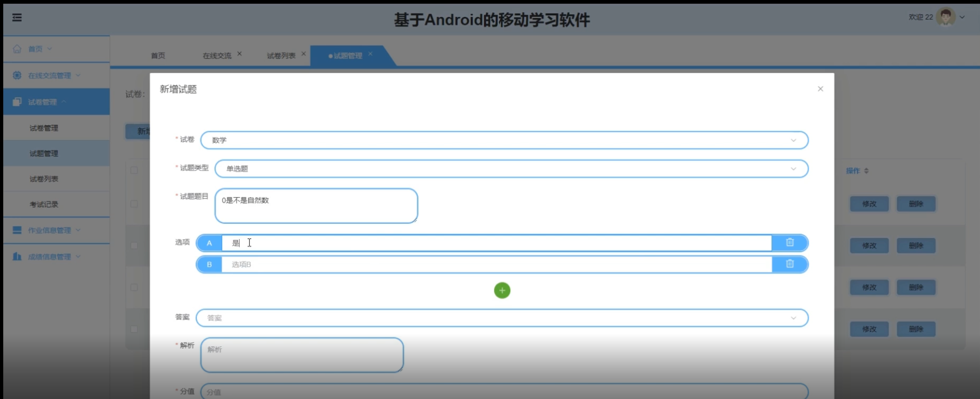Open the 试题类型 dropdown showing 单选题
This screenshot has height=399, width=980.
click(x=511, y=169)
